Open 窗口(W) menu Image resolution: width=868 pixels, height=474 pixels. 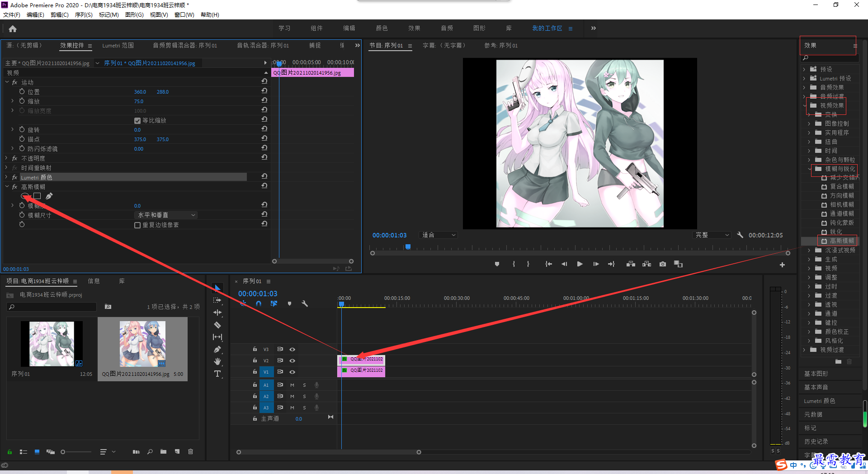[x=184, y=15]
